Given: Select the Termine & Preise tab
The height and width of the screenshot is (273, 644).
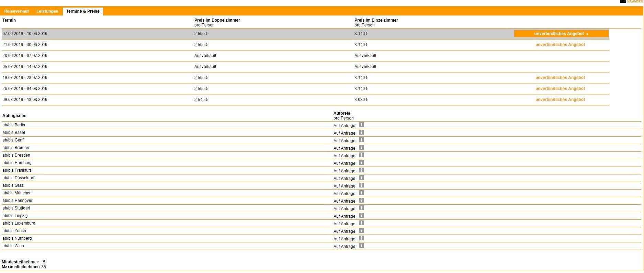Looking at the screenshot, I should [83, 11].
